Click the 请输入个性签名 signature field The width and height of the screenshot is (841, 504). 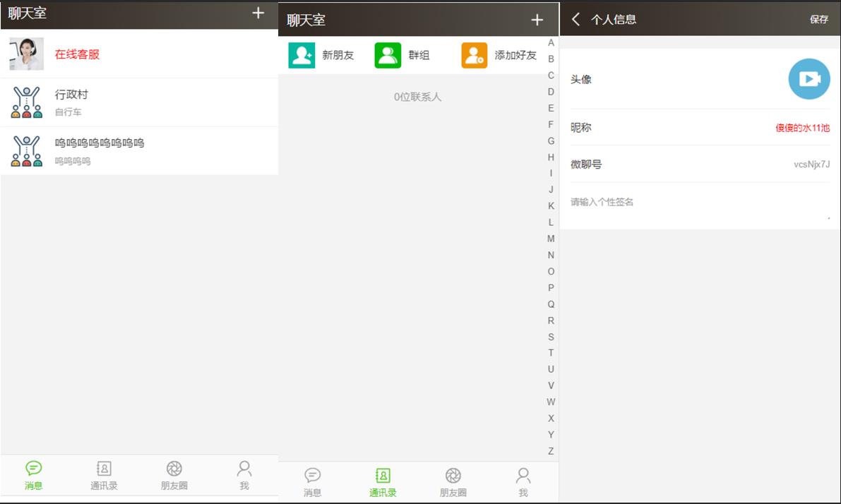click(x=636, y=202)
